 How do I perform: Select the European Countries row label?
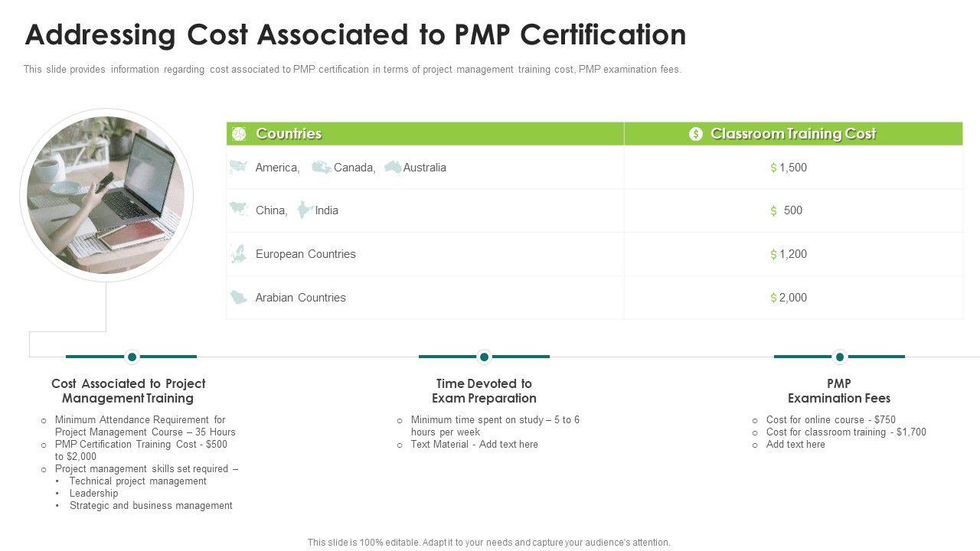(x=305, y=254)
